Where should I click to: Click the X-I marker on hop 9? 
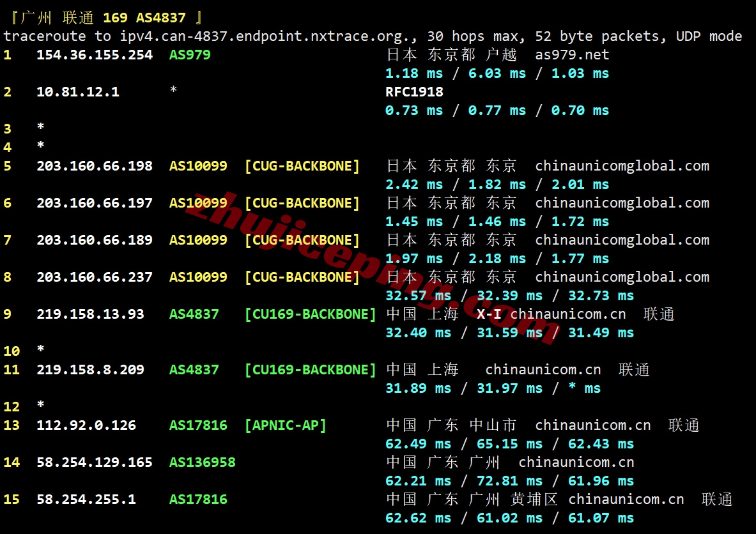(x=489, y=315)
